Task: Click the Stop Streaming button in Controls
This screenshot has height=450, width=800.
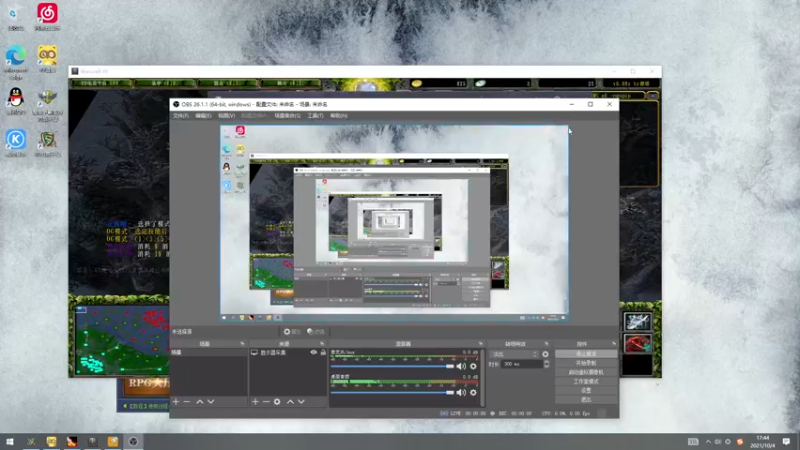Action: pos(586,354)
